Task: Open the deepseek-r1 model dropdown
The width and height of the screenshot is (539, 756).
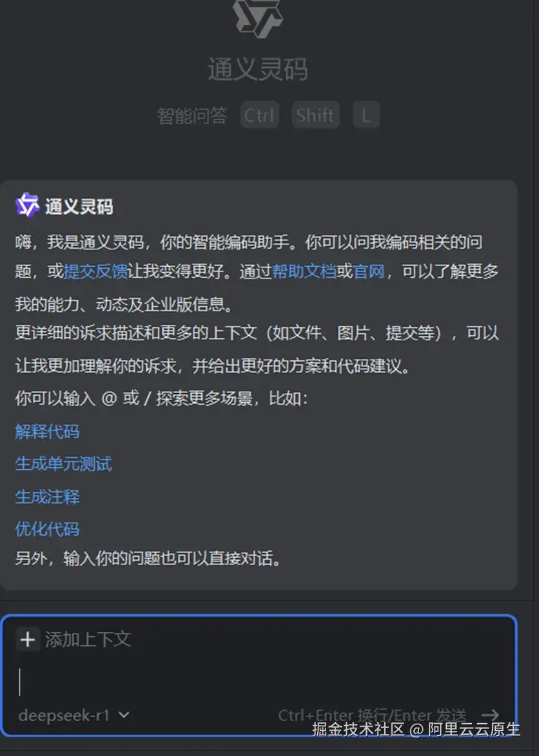Action: click(73, 715)
